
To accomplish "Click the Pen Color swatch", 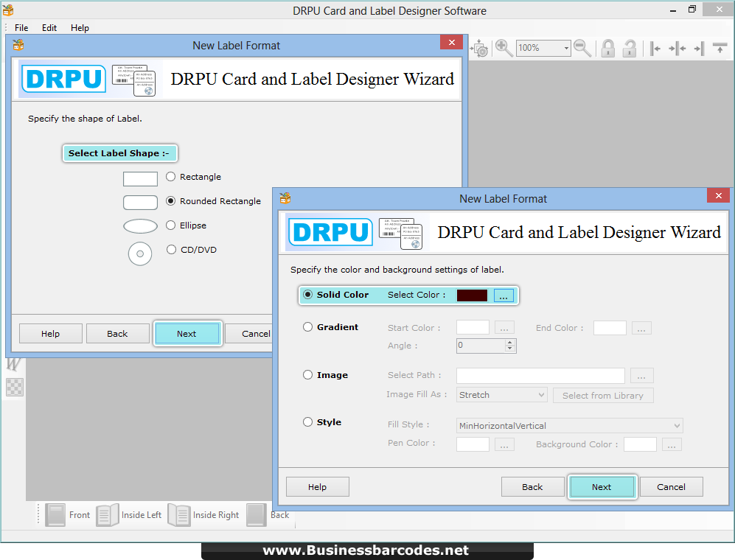I will [473, 444].
